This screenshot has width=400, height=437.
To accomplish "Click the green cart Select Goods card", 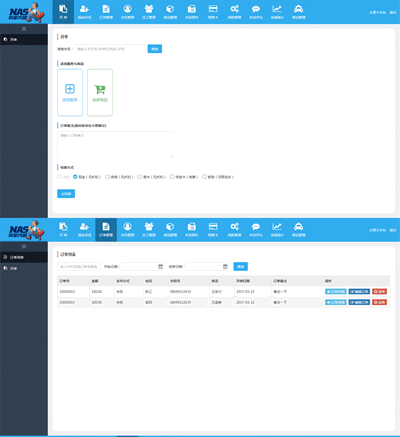I will [x=100, y=93].
